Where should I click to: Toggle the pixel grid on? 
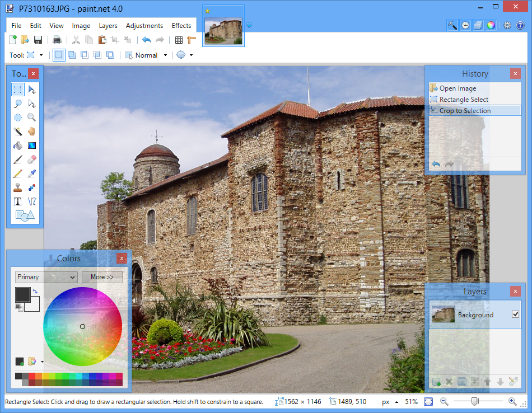click(178, 40)
